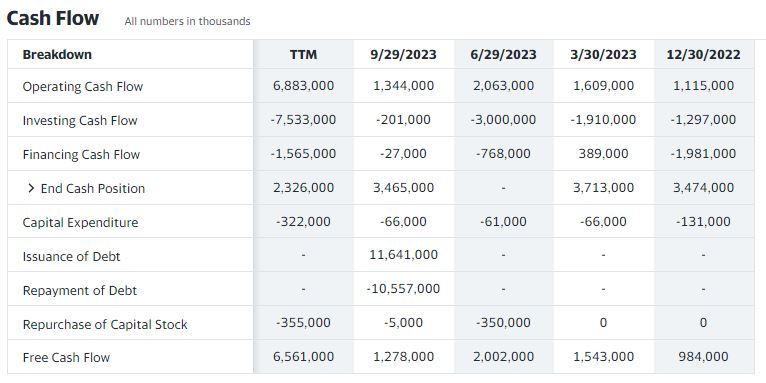Click the Repurchase of Capital Stock label

pyautogui.click(x=105, y=324)
